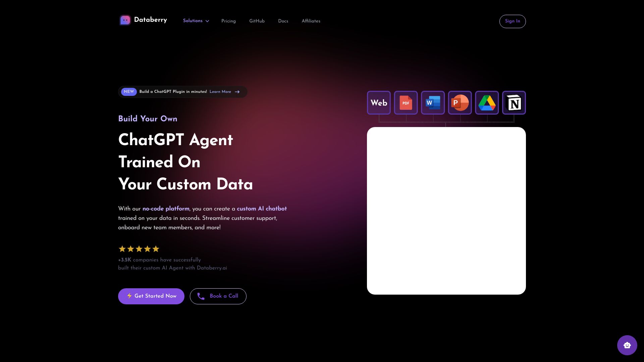
Task: Follow the Learn More link
Action: tap(220, 92)
